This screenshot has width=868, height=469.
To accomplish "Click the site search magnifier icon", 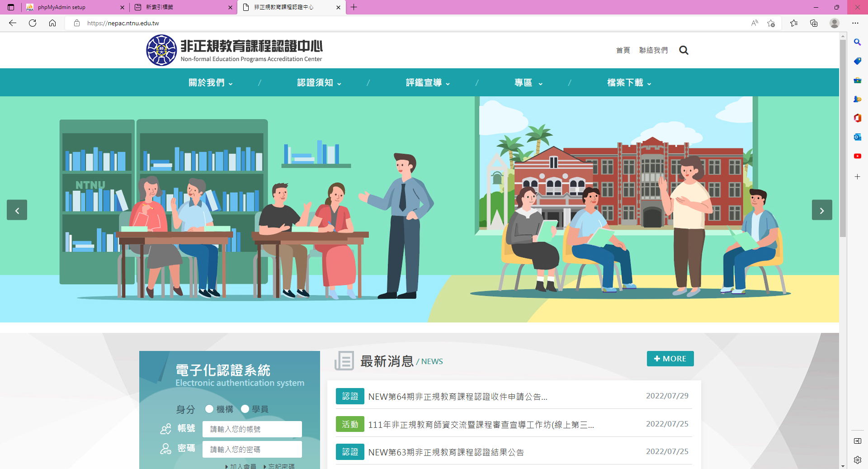I will (x=684, y=50).
